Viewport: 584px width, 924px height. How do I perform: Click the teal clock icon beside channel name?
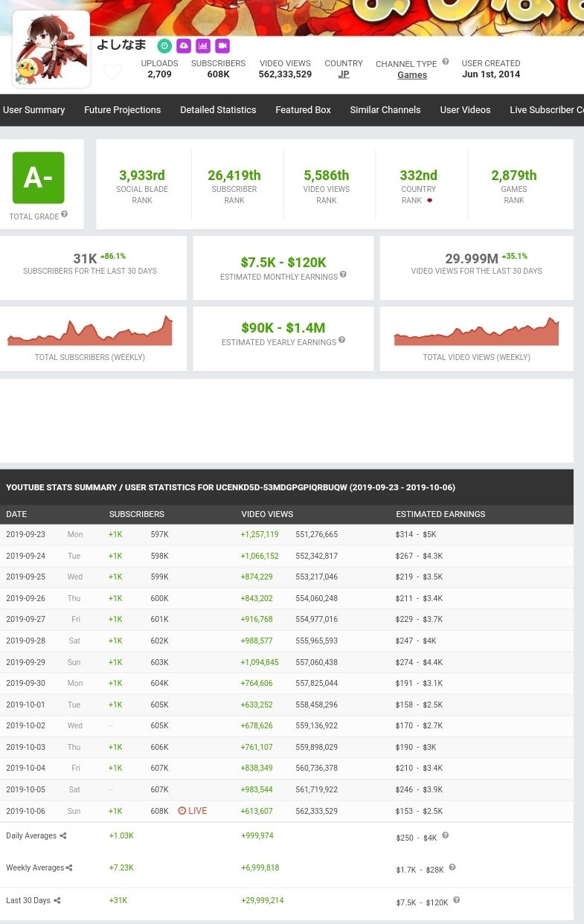tap(164, 46)
